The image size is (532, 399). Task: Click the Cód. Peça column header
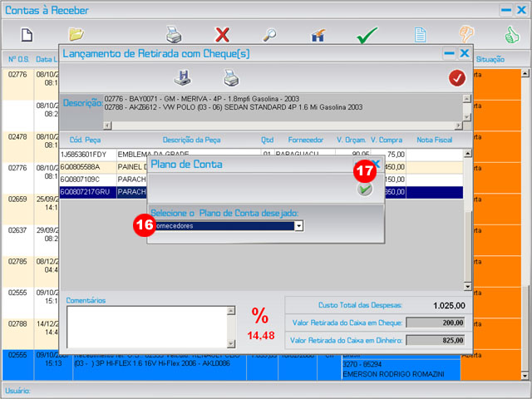click(x=86, y=140)
